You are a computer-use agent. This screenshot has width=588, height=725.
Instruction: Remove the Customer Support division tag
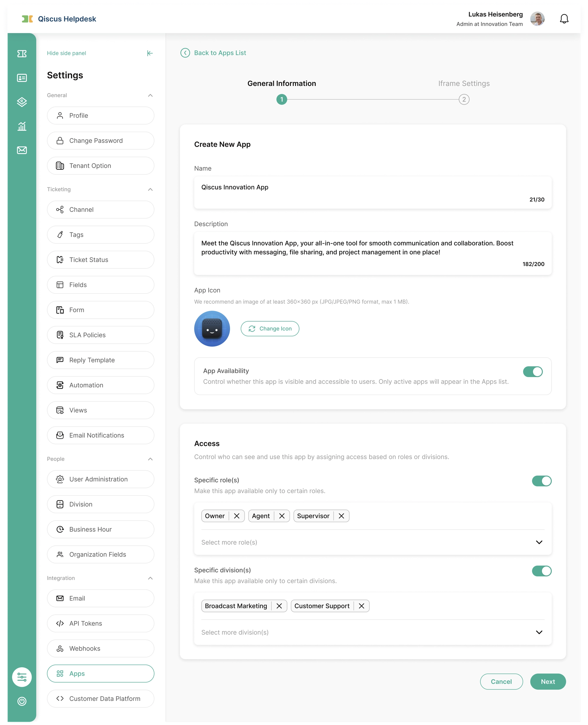pyautogui.click(x=361, y=606)
